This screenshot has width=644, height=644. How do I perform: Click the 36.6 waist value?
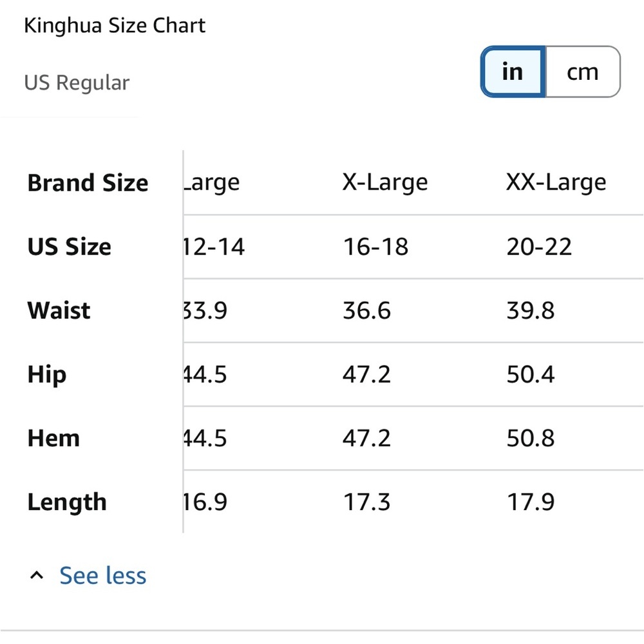point(366,310)
